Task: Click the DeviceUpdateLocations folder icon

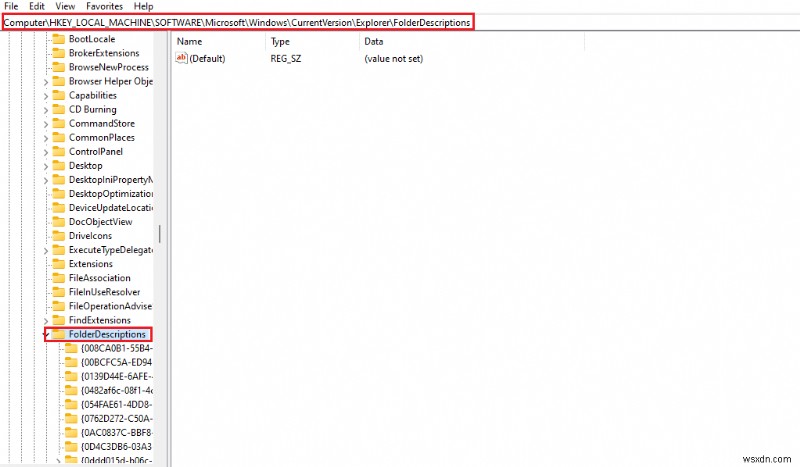Action: click(x=59, y=208)
